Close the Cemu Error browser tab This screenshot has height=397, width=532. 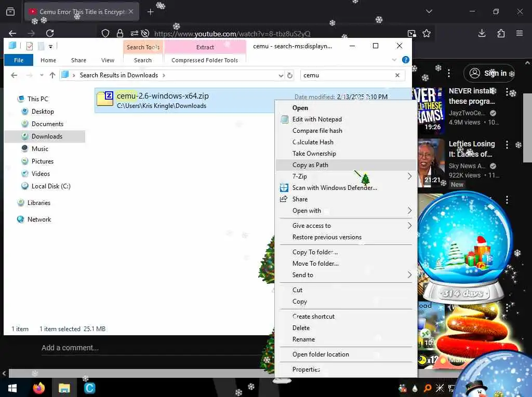pos(131,11)
